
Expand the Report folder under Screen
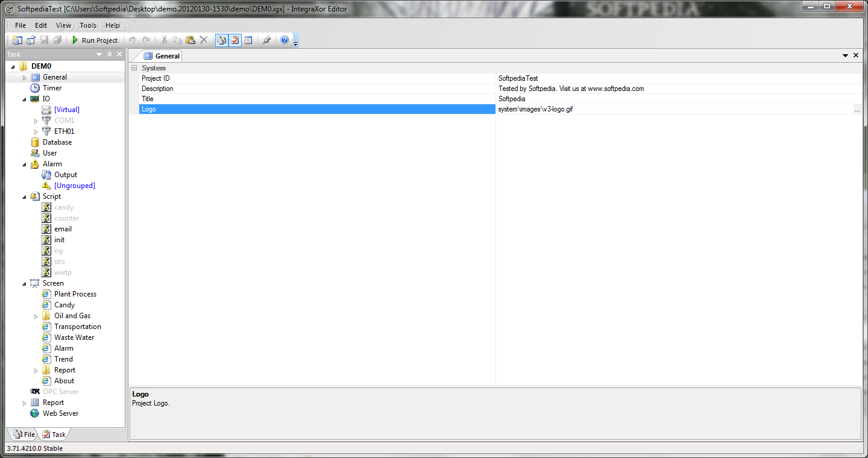click(36, 370)
